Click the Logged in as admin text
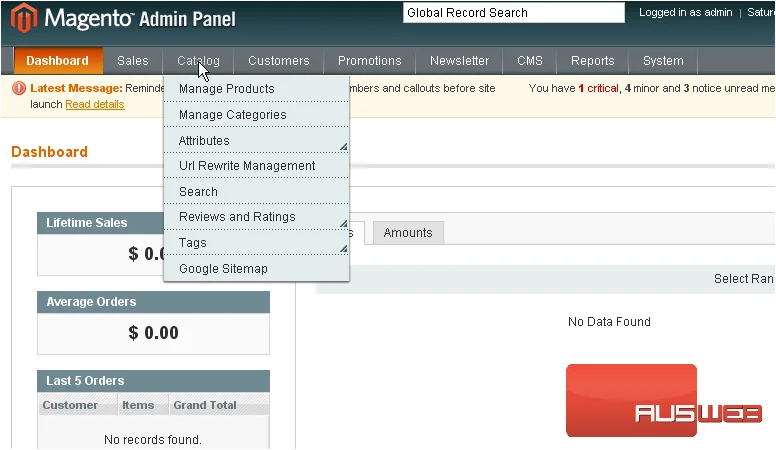This screenshot has width=776, height=450. pyautogui.click(x=685, y=12)
